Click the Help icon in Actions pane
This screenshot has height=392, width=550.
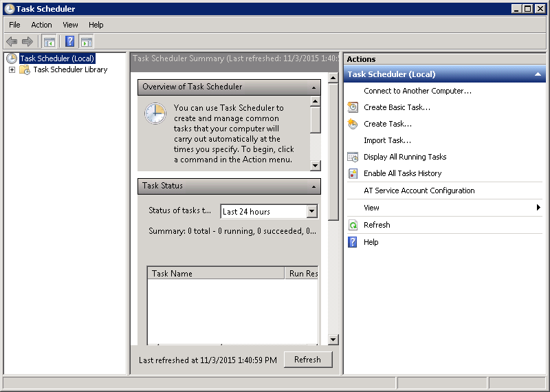click(353, 242)
